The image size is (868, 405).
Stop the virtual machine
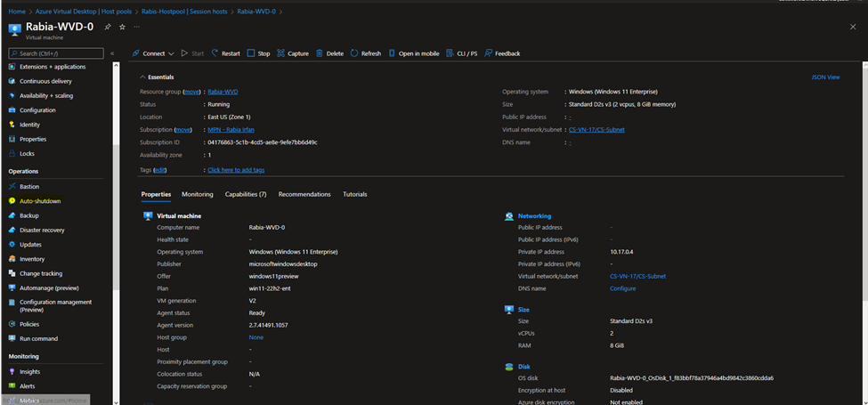258,53
